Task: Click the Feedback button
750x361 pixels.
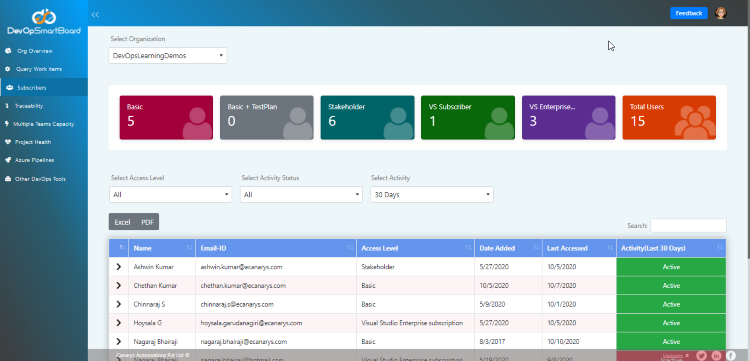Action: 689,13
